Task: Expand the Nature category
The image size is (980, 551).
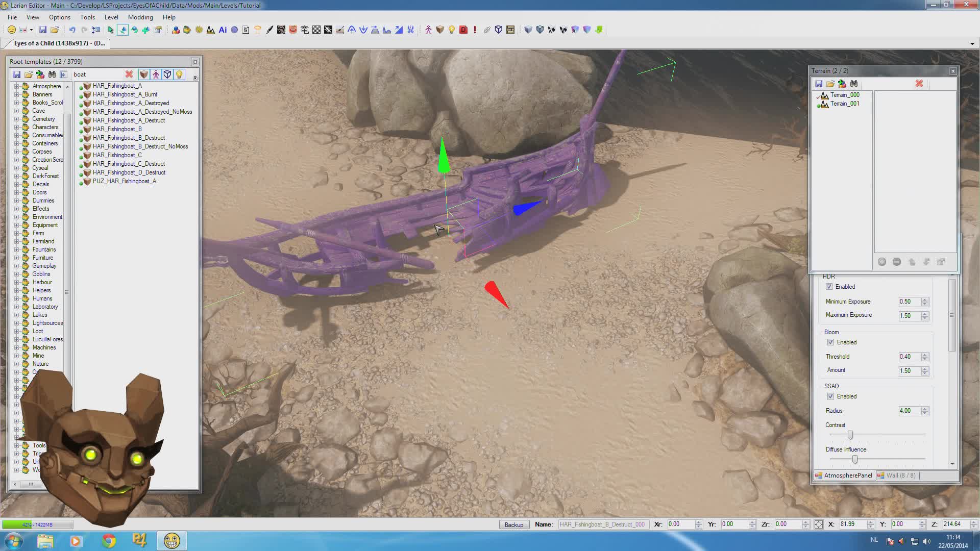Action: pyautogui.click(x=16, y=364)
